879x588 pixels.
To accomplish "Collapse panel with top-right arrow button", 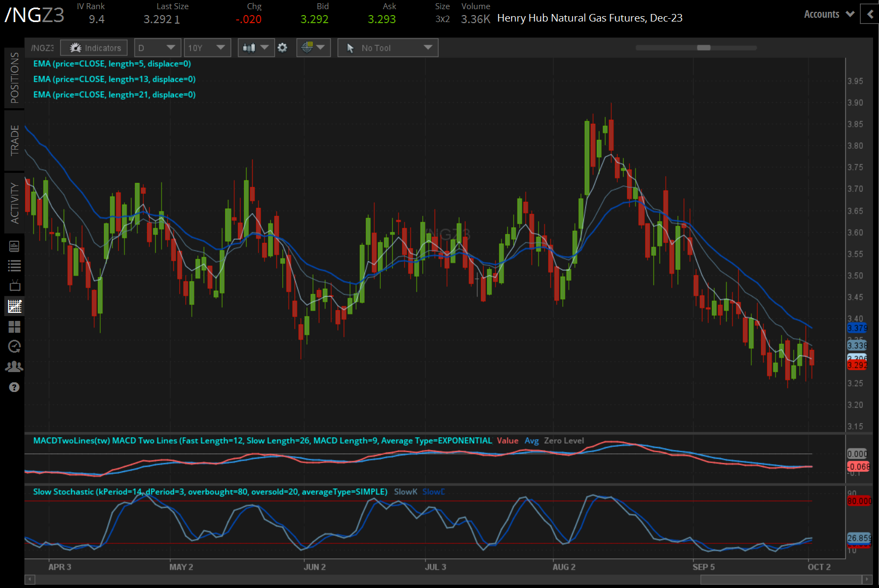I will (x=870, y=15).
